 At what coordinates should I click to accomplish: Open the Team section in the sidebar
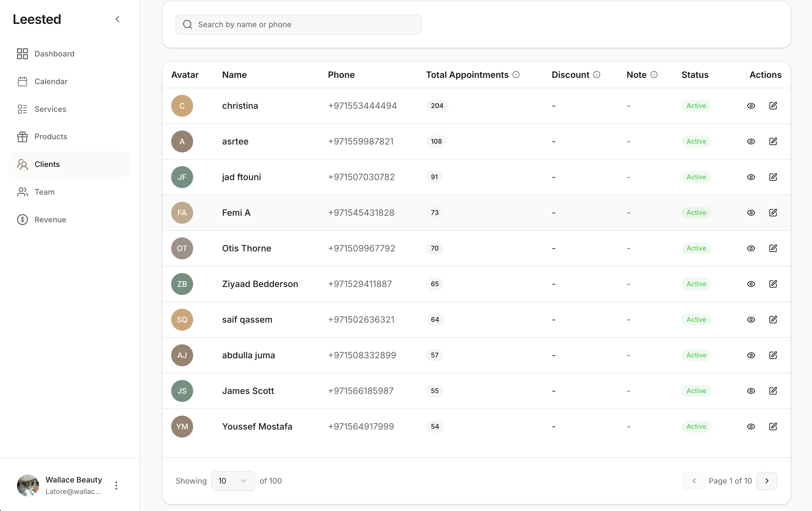(44, 192)
